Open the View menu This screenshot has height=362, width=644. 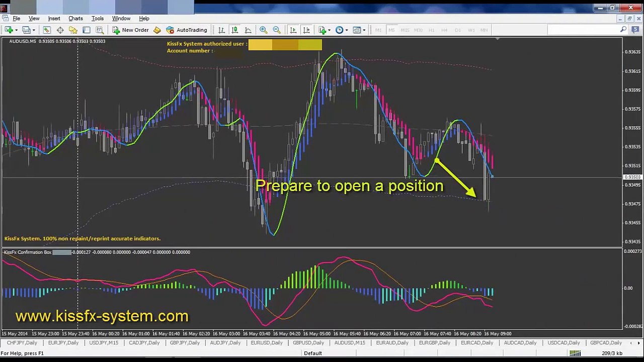pos(34,19)
